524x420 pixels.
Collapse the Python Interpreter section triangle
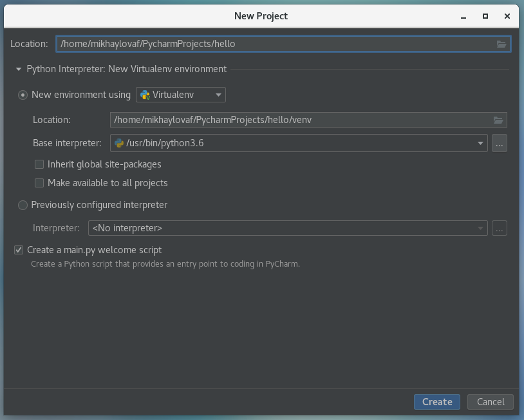pyautogui.click(x=19, y=69)
